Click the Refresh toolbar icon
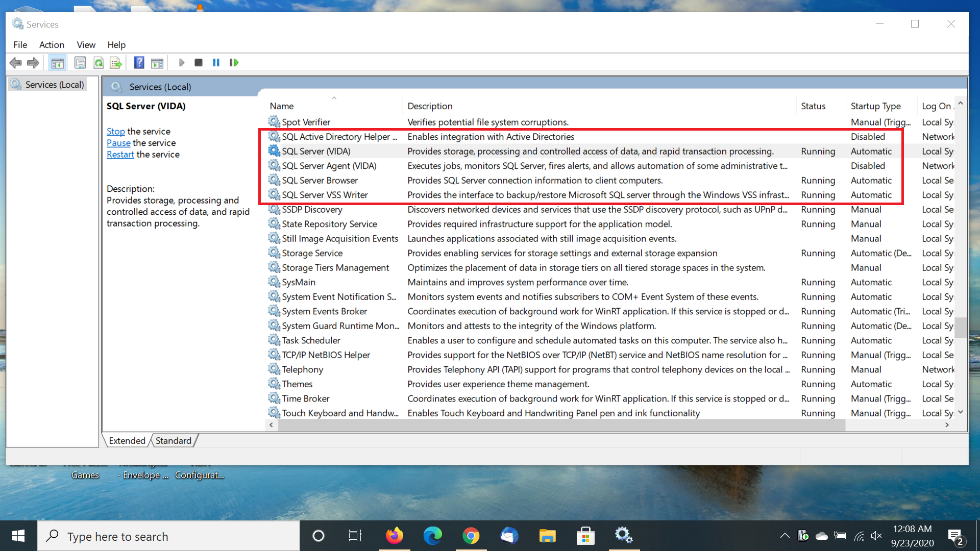The image size is (980, 551). [x=99, y=63]
